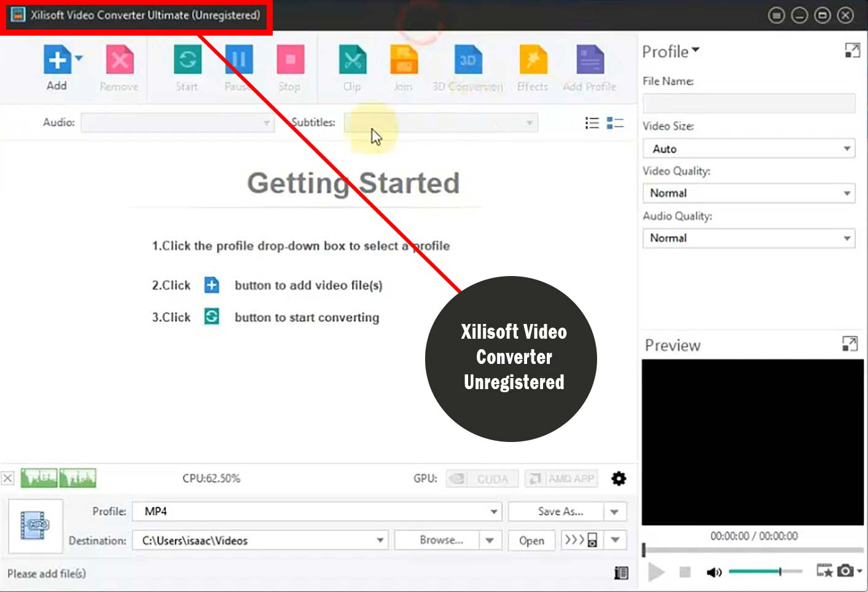Click the Browse button

437,540
